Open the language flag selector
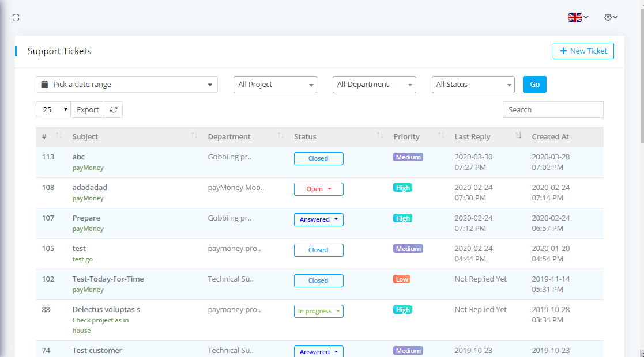Image resolution: width=644 pixels, height=357 pixels. click(x=578, y=18)
